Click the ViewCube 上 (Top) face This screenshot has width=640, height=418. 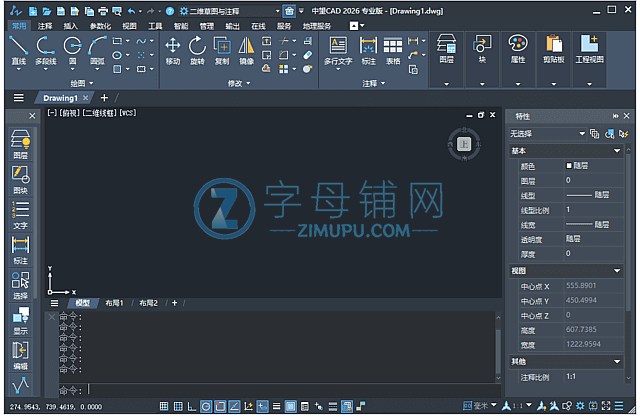click(x=463, y=144)
